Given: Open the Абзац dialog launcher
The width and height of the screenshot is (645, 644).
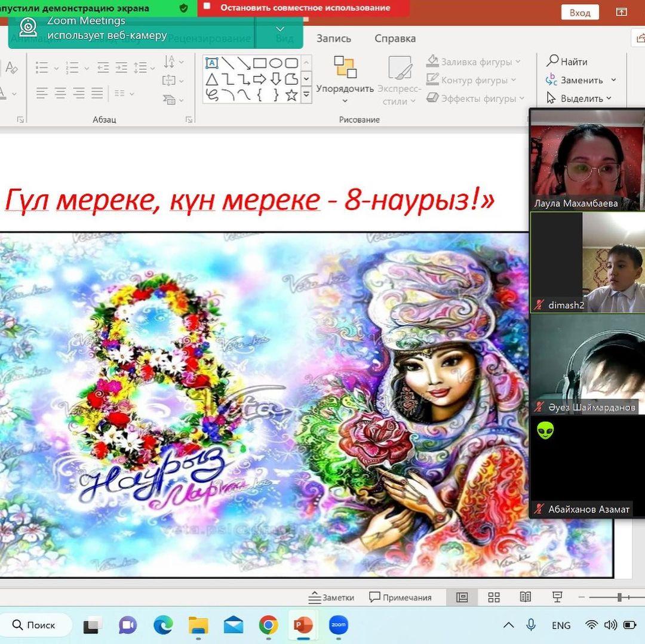Looking at the screenshot, I should tap(189, 119).
